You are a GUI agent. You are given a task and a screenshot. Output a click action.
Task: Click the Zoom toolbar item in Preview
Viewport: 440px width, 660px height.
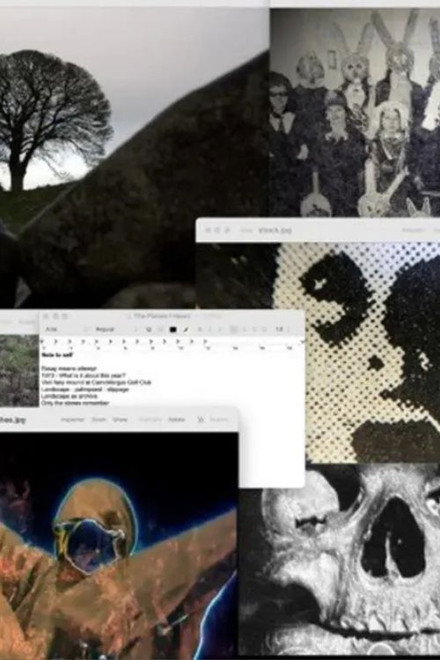coord(99,420)
